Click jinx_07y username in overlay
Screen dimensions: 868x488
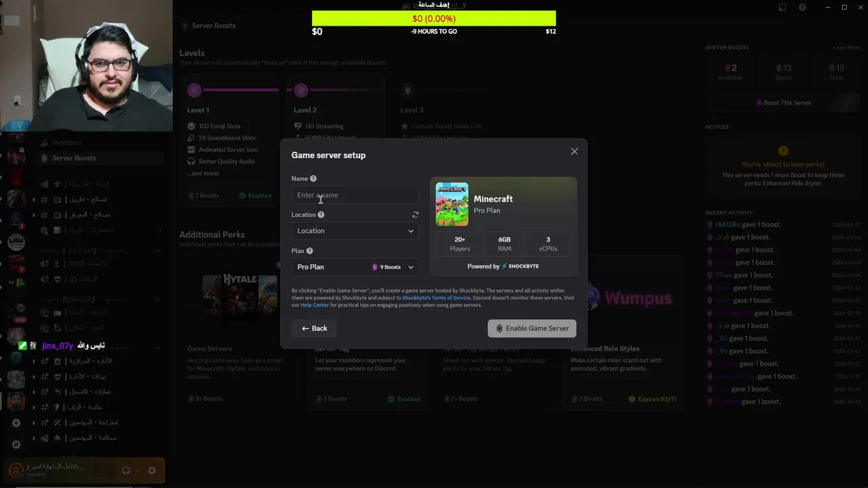[x=58, y=346]
